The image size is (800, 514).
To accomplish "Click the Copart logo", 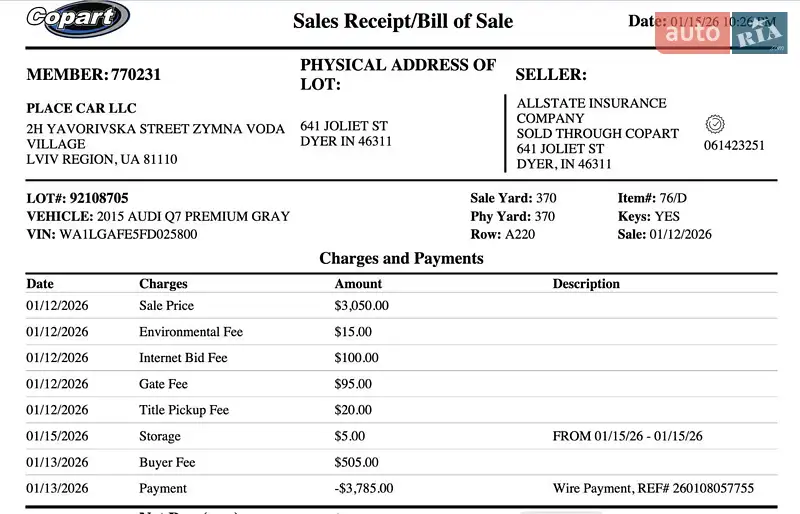I will [x=77, y=18].
